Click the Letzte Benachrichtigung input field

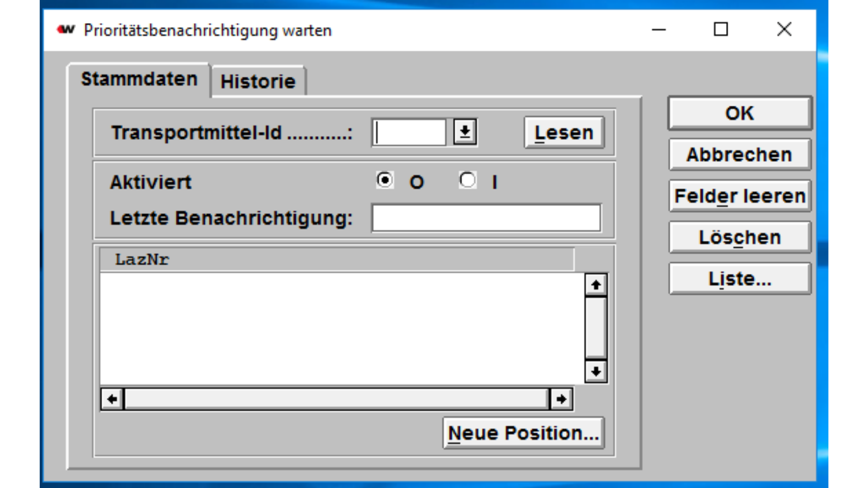click(486, 218)
